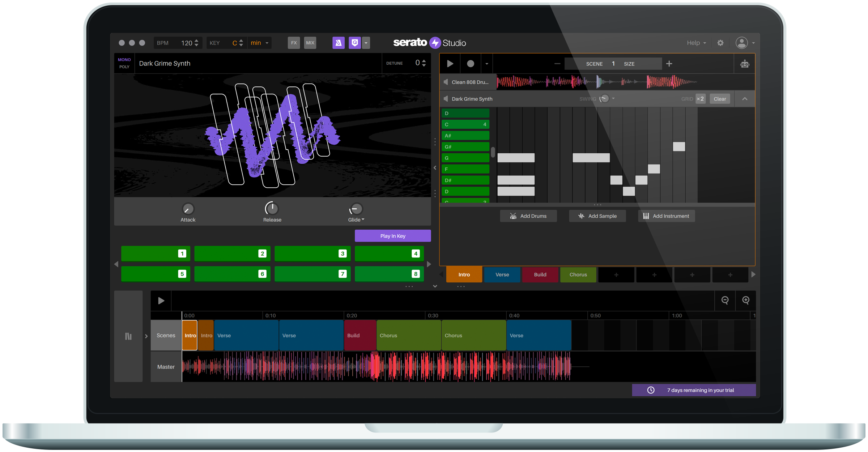Screen dimensions: 868x452
Task: Select the Chorus scene tab
Action: tap(578, 274)
